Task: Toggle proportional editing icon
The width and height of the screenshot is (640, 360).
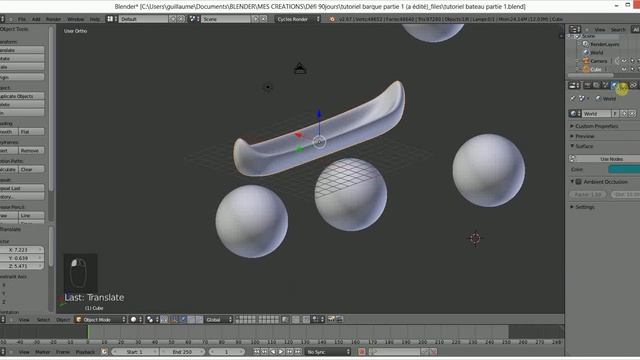Action: [x=296, y=320]
